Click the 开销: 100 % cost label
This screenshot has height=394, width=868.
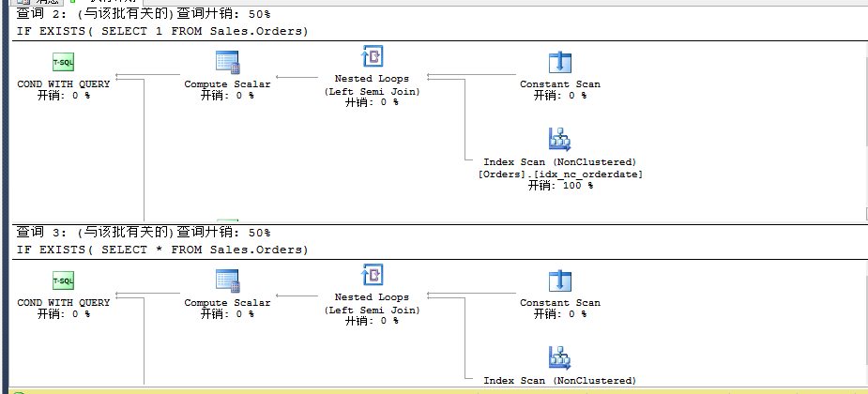click(560, 186)
